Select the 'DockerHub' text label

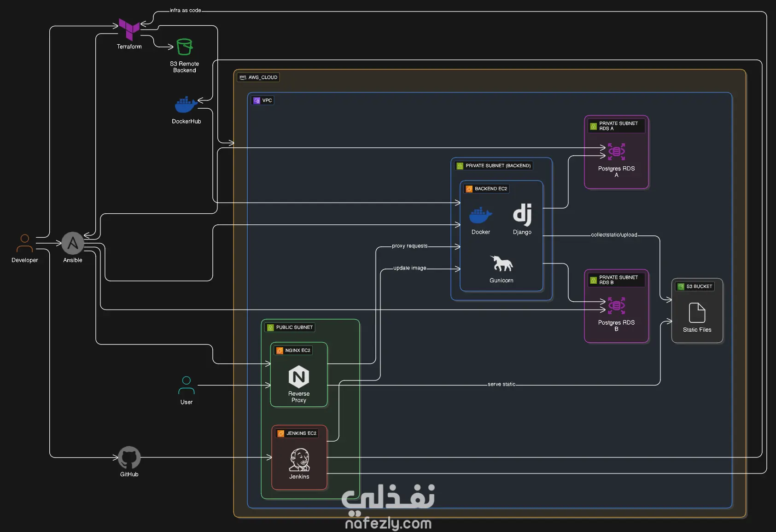187,122
